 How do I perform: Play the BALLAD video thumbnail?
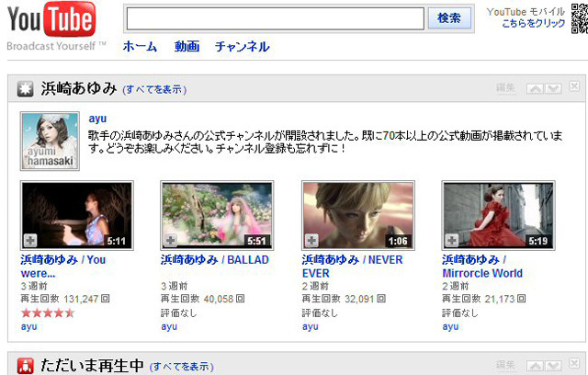point(217,216)
